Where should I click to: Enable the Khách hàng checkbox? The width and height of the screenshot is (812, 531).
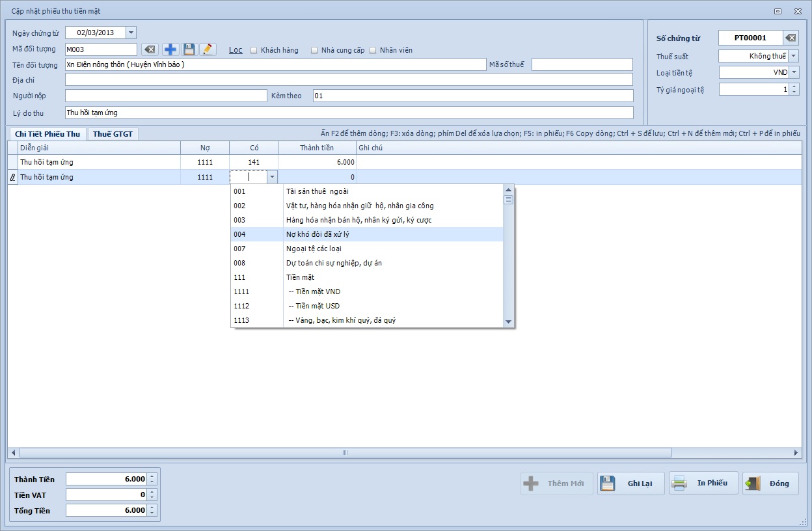click(x=254, y=50)
